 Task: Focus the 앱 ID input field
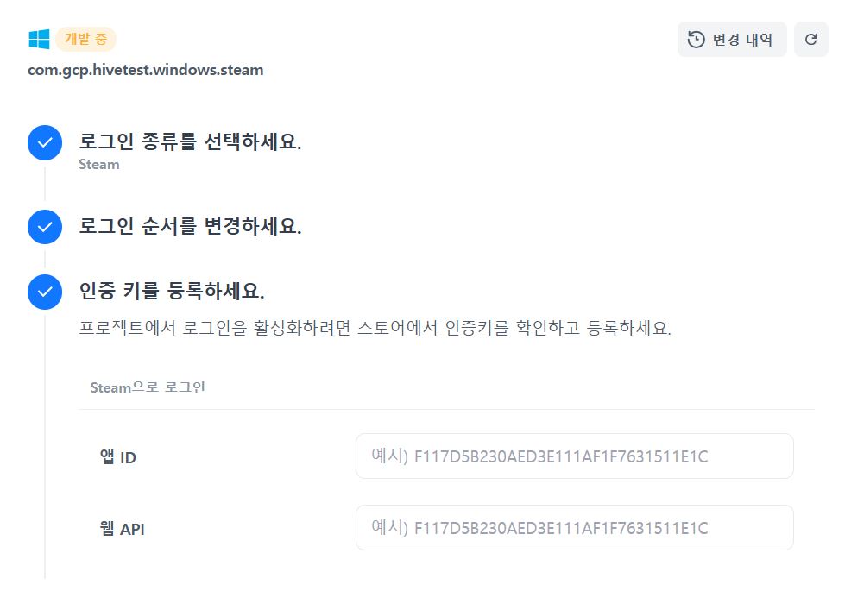[x=574, y=456]
